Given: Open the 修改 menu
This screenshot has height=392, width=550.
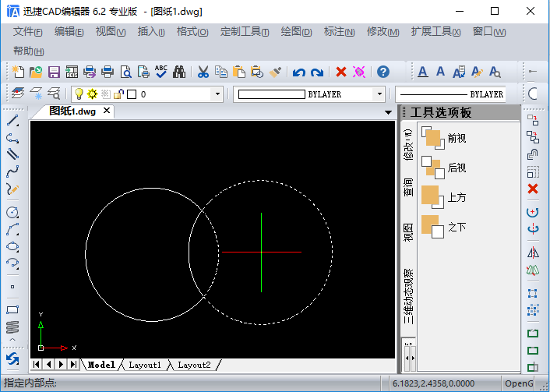Looking at the screenshot, I should click(383, 32).
